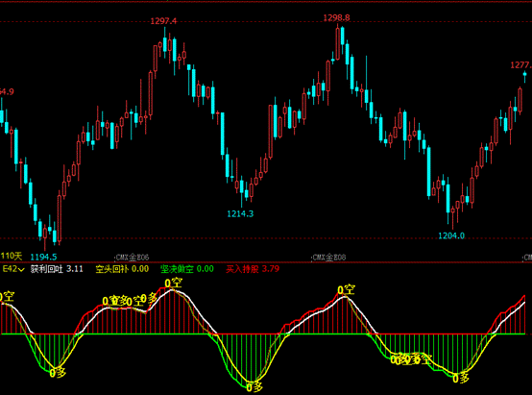The height and width of the screenshot is (395, 532).
Task: Select the CMX金E06 contract marker
Action: (x=133, y=258)
